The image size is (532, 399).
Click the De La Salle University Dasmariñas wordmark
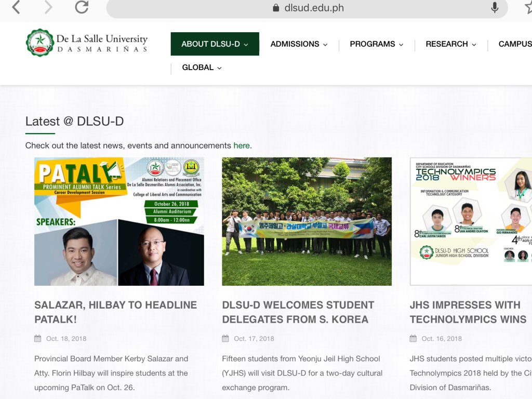(x=102, y=43)
